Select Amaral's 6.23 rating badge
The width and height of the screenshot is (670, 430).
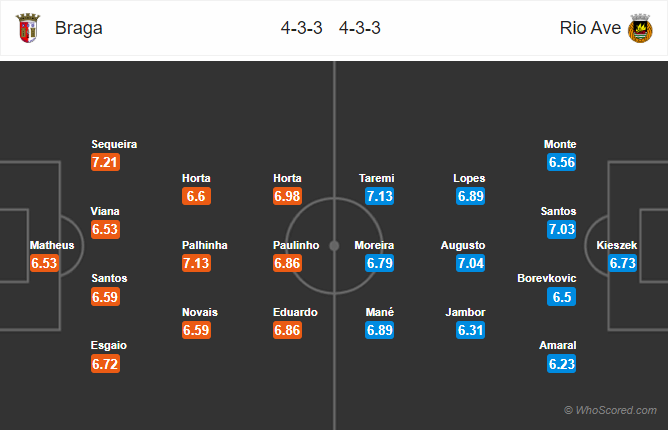561,364
